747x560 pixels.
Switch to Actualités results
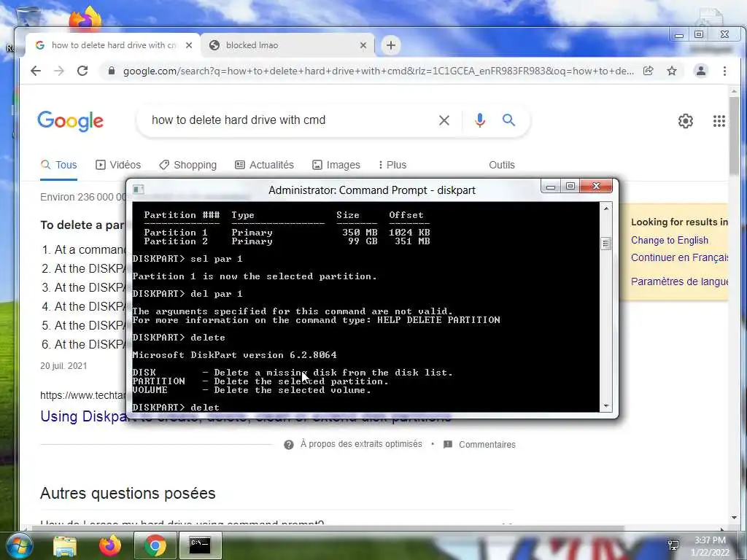pos(264,165)
